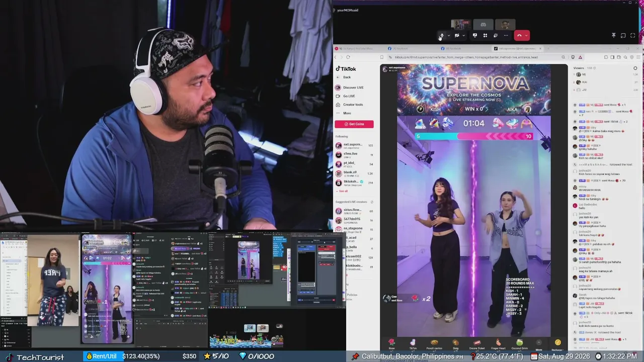Screen dimensions: 644x362
Task: Open the browser main menu
Action: click(x=639, y=57)
